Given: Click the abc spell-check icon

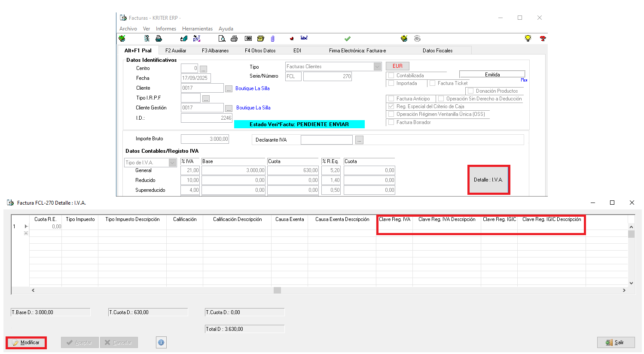Looking at the screenshot, I should [x=304, y=38].
